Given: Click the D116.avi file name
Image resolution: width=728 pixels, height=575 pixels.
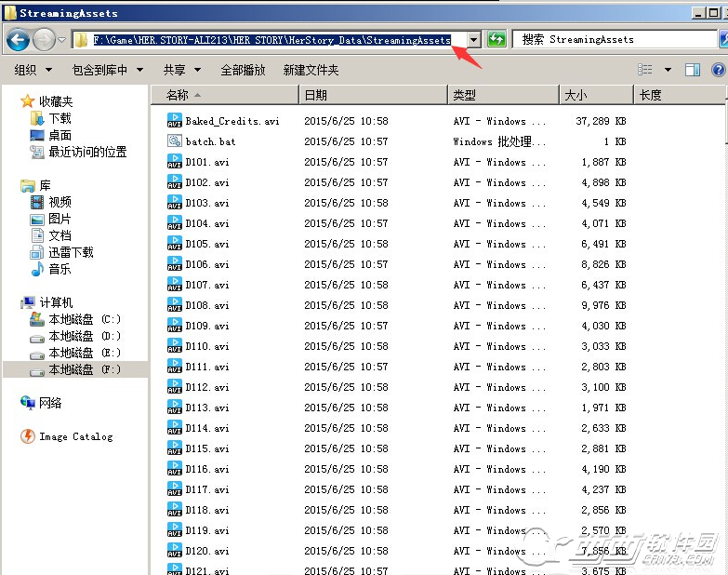Looking at the screenshot, I should click(x=207, y=469).
